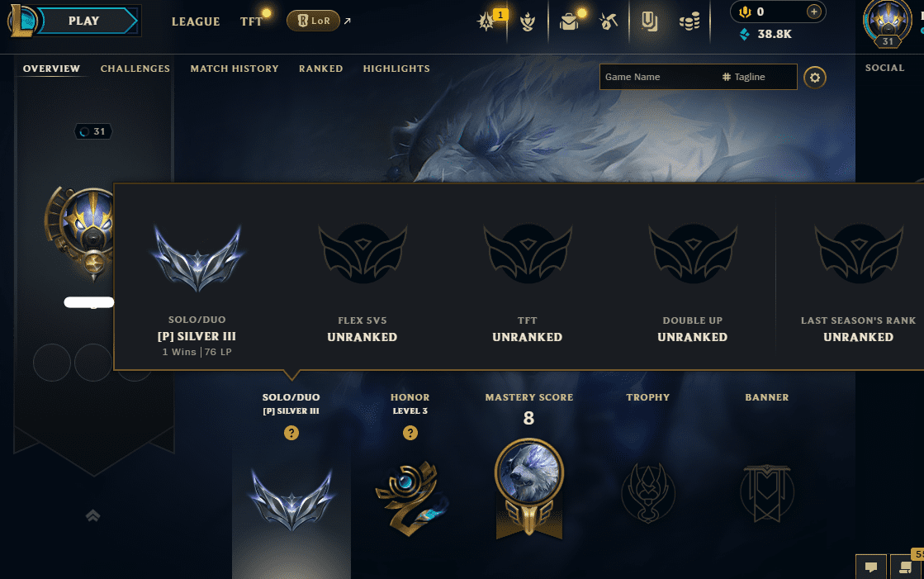The height and width of the screenshot is (579, 924).
Task: Click the plus icon to purchase RP
Action: tap(813, 12)
